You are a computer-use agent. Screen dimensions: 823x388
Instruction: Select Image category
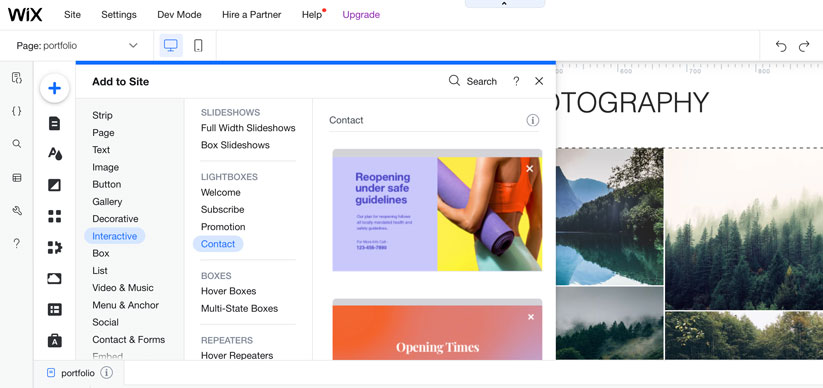[x=105, y=167]
